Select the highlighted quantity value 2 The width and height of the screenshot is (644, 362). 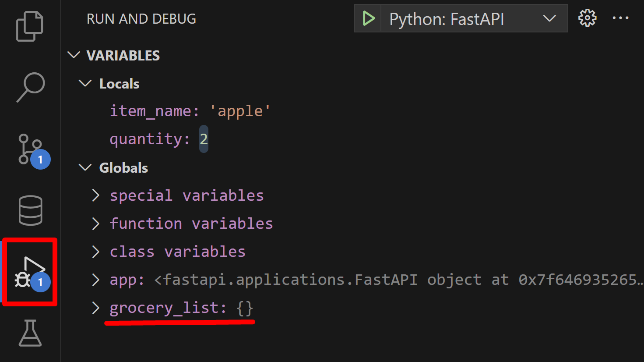(x=204, y=138)
